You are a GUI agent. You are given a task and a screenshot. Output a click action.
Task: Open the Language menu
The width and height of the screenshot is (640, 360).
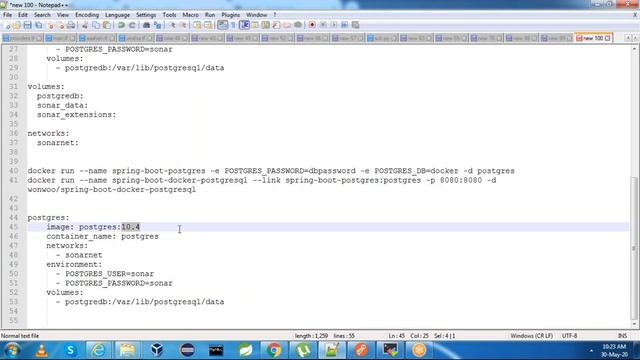click(x=117, y=15)
